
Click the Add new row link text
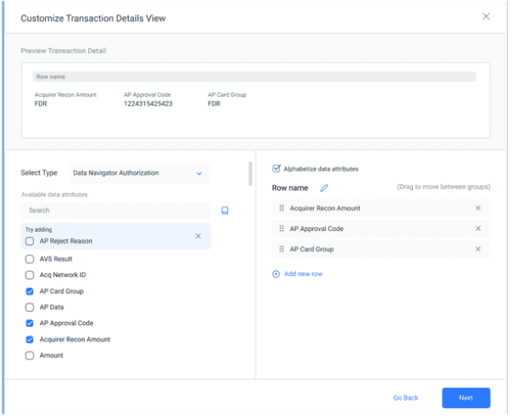tap(303, 274)
